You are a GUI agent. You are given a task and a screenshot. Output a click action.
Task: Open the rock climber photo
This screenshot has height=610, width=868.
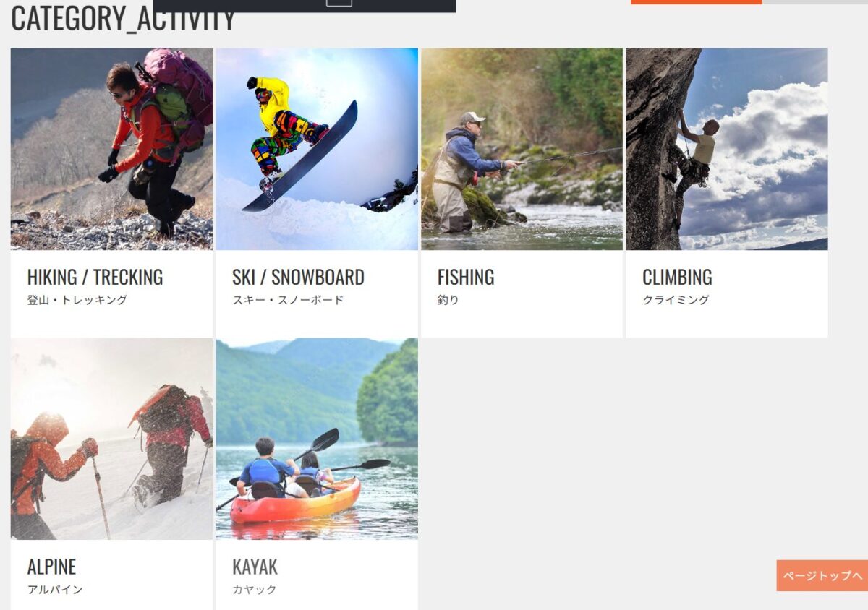[727, 149]
